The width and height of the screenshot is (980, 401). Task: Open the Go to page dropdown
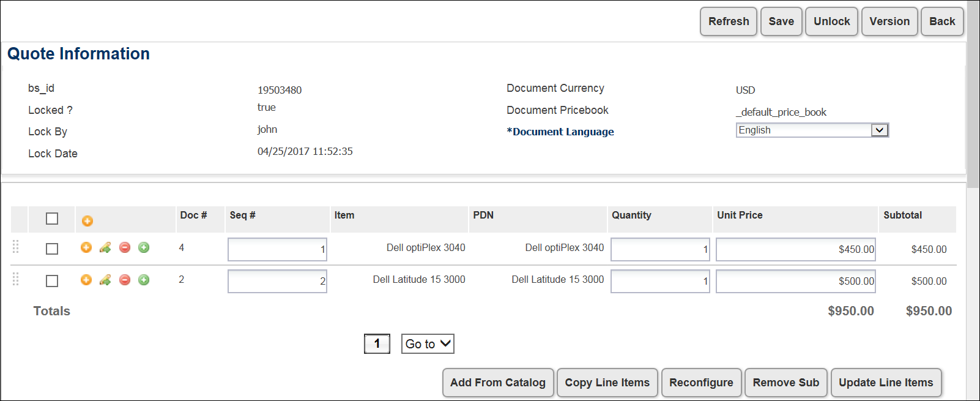(428, 344)
